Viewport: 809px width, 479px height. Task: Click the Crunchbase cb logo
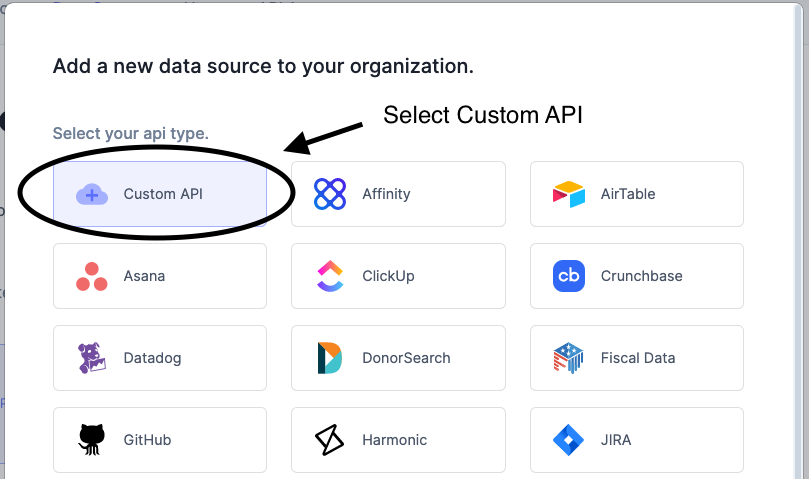coord(569,276)
